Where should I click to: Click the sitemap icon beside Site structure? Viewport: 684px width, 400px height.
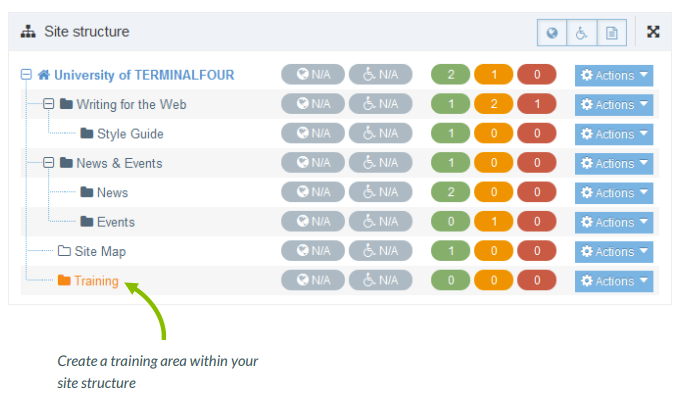(28, 32)
